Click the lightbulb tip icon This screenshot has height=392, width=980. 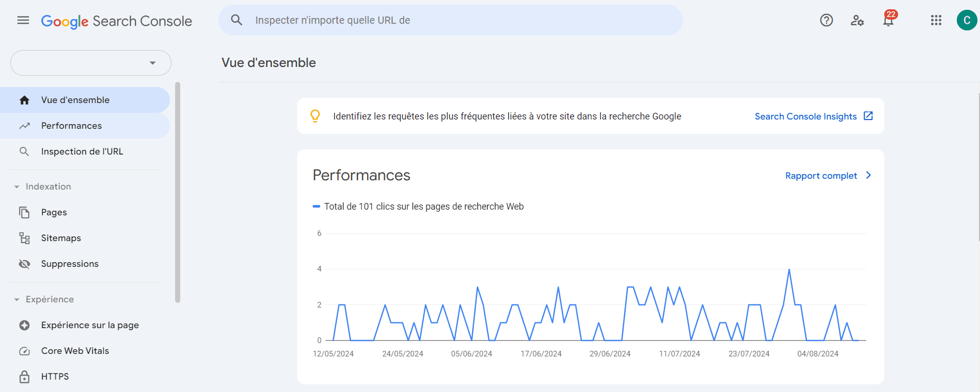(315, 116)
